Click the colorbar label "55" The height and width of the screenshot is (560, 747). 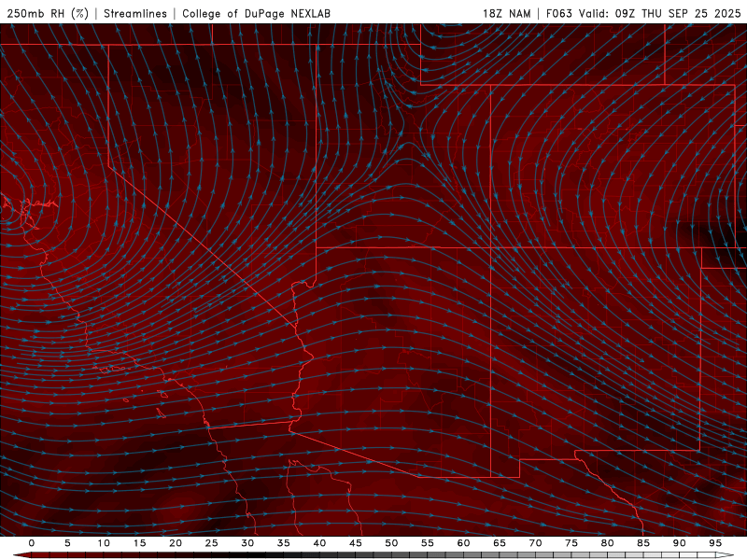tap(428, 543)
